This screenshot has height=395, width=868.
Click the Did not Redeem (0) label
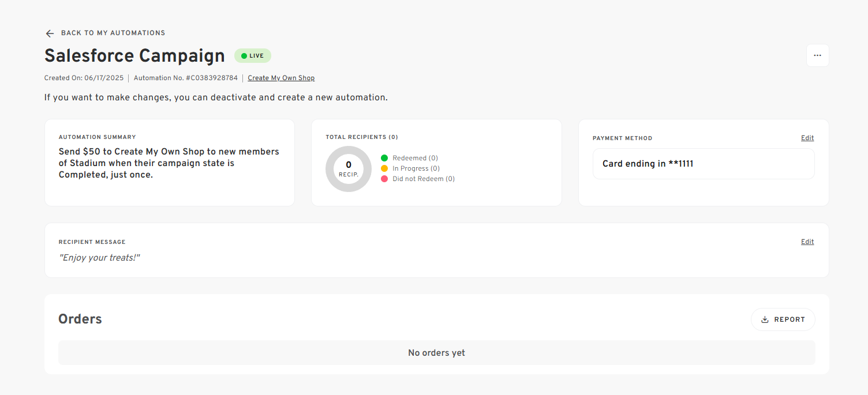pos(424,179)
